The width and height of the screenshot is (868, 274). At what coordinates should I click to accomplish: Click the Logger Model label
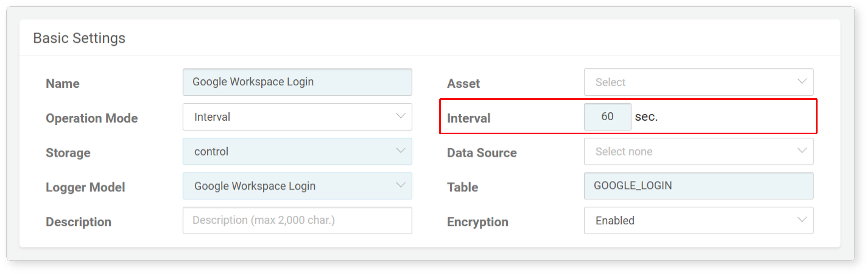(x=85, y=187)
